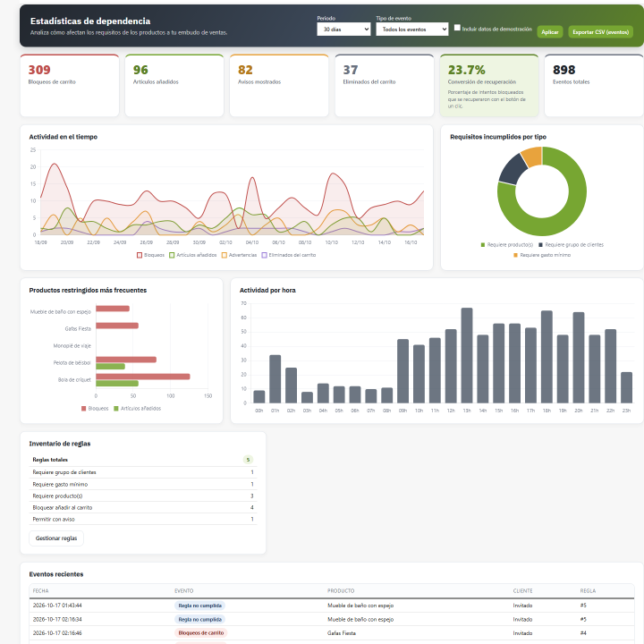Click the 13h bar in hourly chart
Viewport: 644px width, 644px height.
click(467, 355)
